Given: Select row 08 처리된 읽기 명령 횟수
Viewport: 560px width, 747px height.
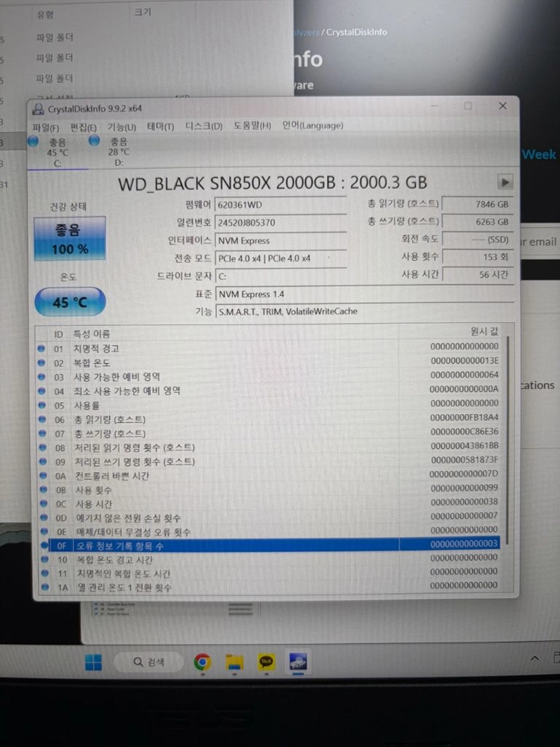Looking at the screenshot, I should tap(268, 447).
